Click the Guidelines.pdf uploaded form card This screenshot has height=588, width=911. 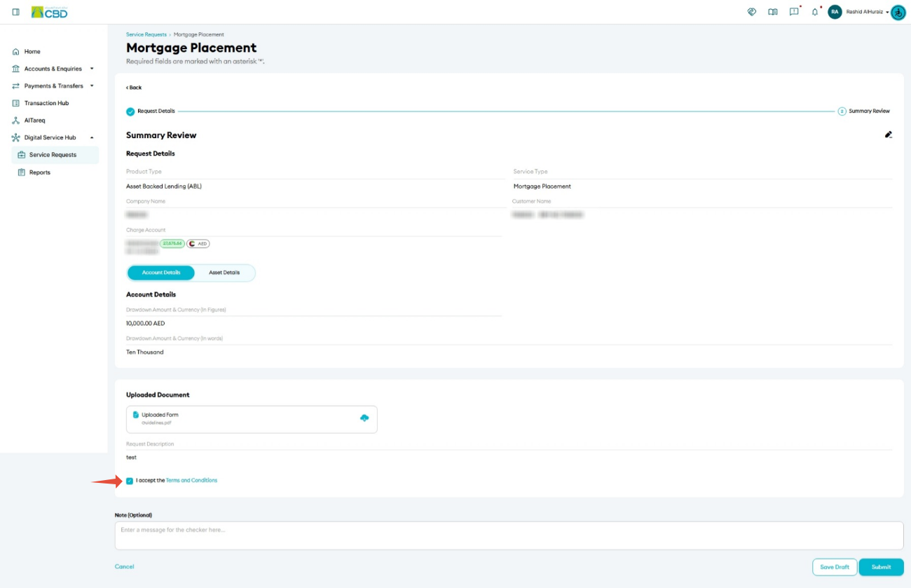click(x=252, y=419)
